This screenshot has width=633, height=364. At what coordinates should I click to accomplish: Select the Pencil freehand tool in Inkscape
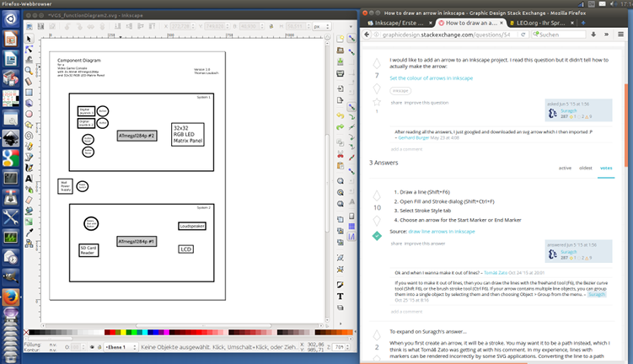coord(29,147)
